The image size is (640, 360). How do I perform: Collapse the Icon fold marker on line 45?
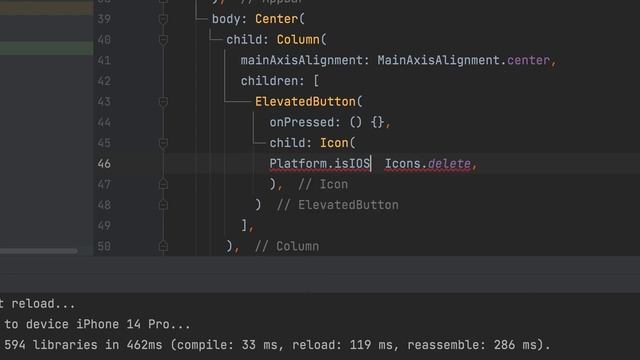(163, 143)
